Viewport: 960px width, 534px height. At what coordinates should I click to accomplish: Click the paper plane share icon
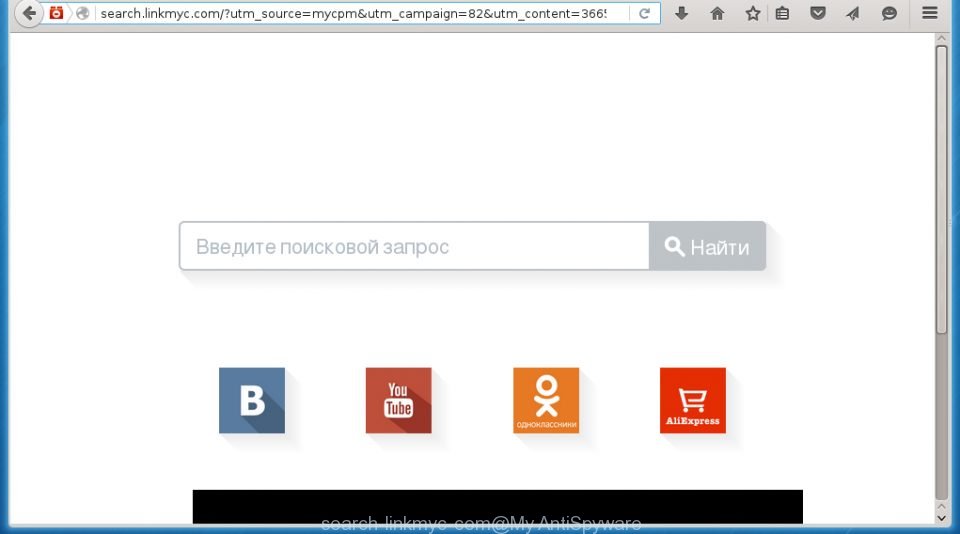pos(853,13)
